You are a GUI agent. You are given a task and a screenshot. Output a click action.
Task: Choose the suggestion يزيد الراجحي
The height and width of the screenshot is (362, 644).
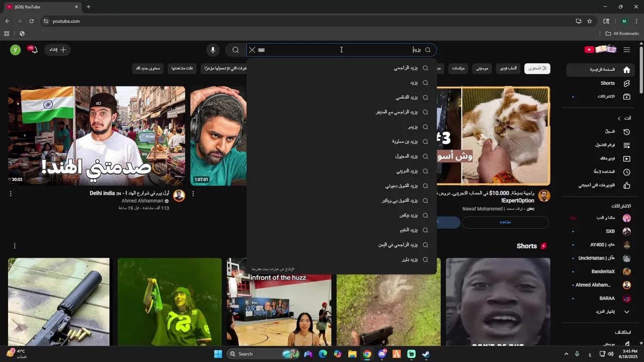342,68
